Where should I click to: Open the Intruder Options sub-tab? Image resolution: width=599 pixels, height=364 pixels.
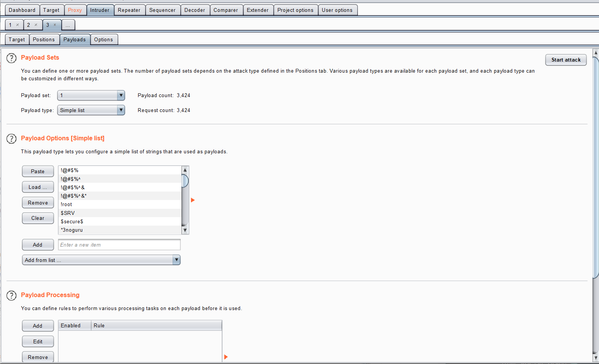(104, 39)
